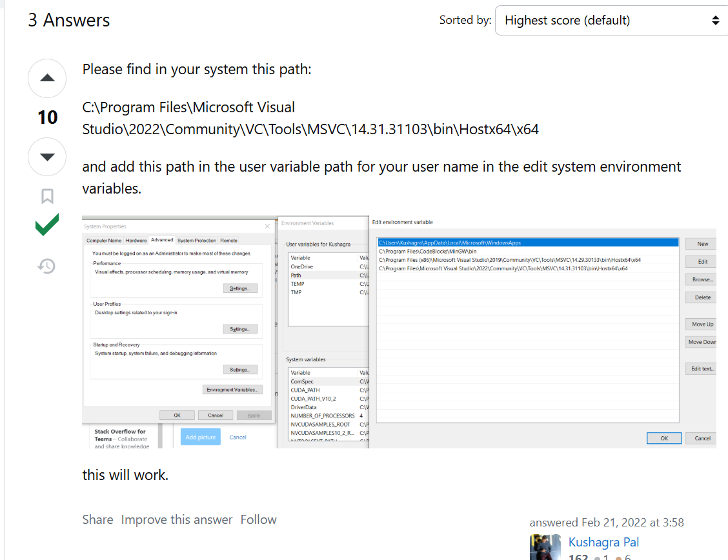The image size is (728, 560).
Task: Click the 'and add this path in the user variable' paragraph
Action: tap(381, 177)
